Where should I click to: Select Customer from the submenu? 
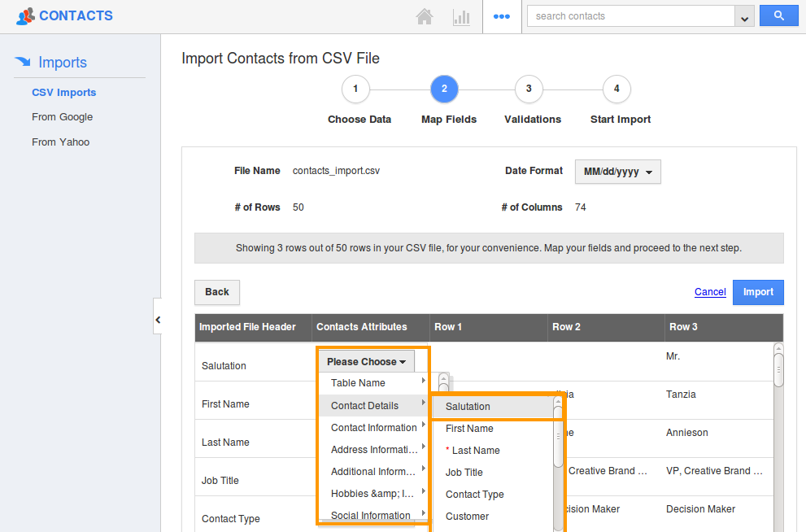[493, 517]
